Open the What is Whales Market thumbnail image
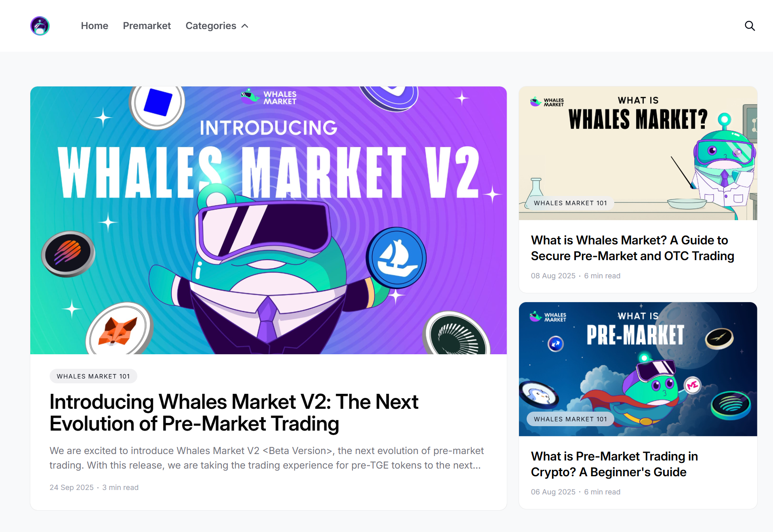This screenshot has width=773, height=532. pyautogui.click(x=638, y=153)
